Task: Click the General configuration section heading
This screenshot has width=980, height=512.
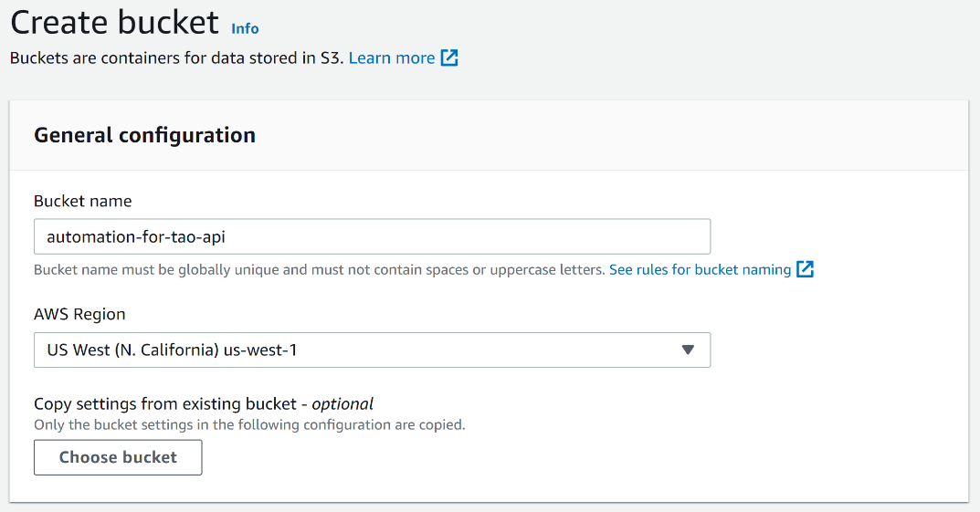Action: [x=144, y=135]
